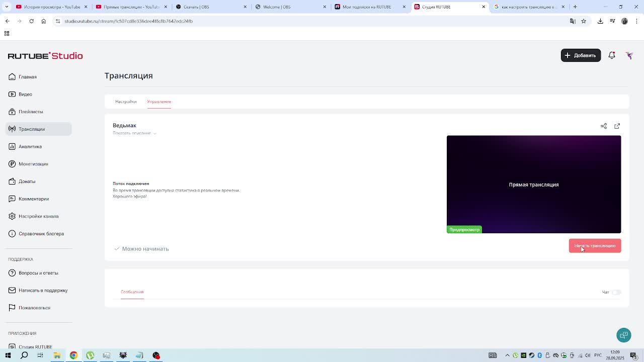Image resolution: width=644 pixels, height=362 pixels.
Task: Open the Chrome apps grid icon
Action: pos(7,33)
